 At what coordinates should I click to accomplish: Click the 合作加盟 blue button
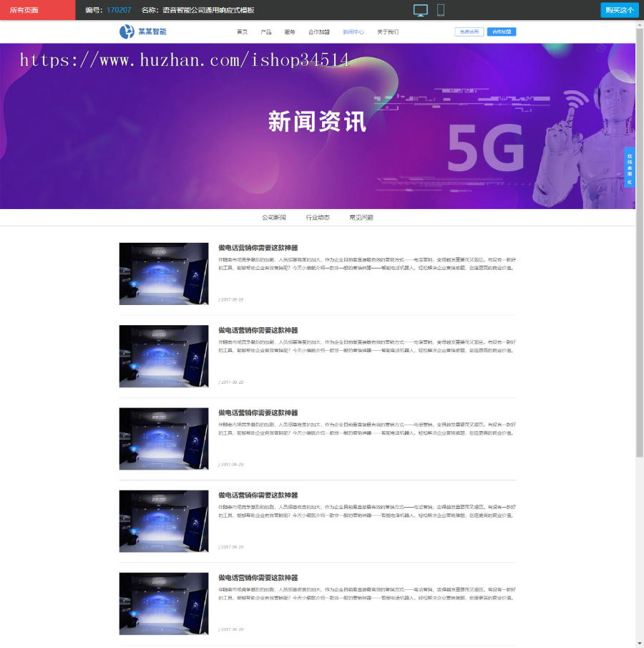(x=503, y=32)
